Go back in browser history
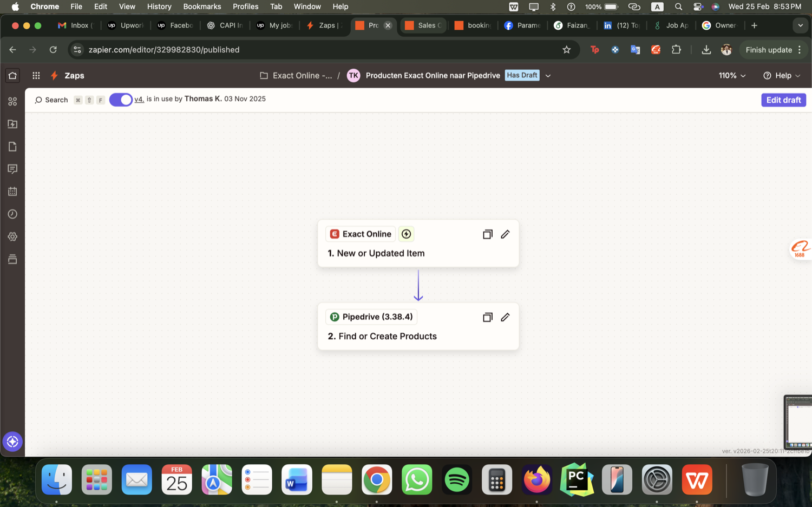Image resolution: width=812 pixels, height=507 pixels. (x=12, y=50)
